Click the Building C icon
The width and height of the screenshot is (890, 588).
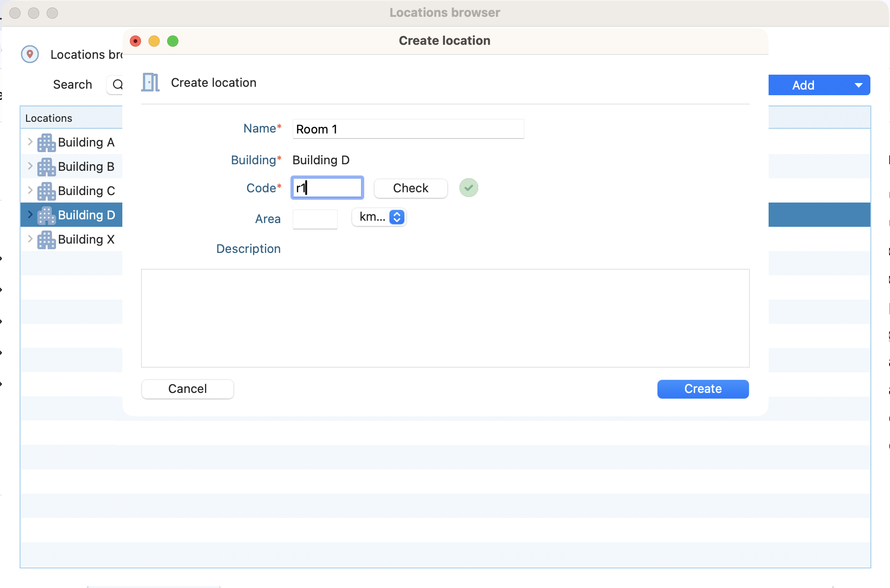[x=46, y=191]
